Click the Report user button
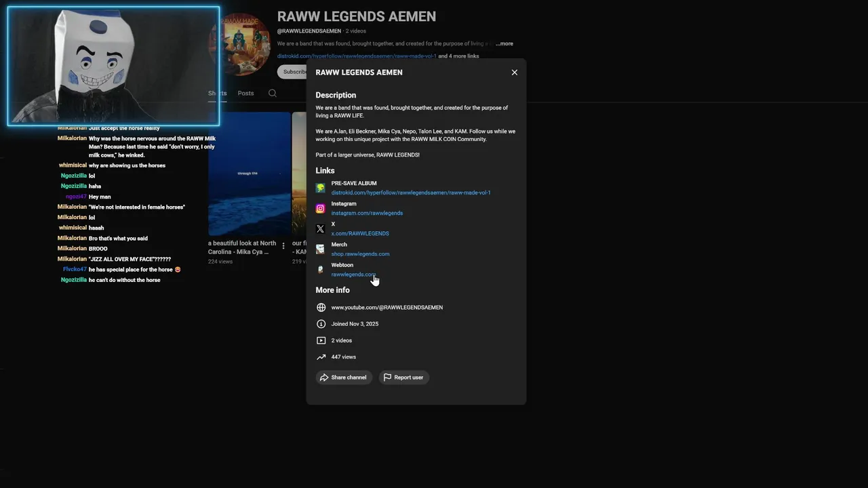Image resolution: width=868 pixels, height=488 pixels. click(403, 378)
